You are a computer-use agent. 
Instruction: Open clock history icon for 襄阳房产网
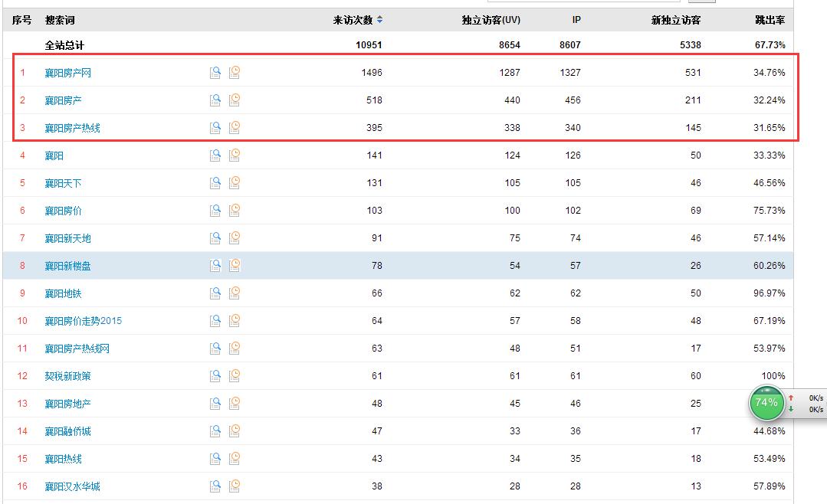(x=235, y=72)
